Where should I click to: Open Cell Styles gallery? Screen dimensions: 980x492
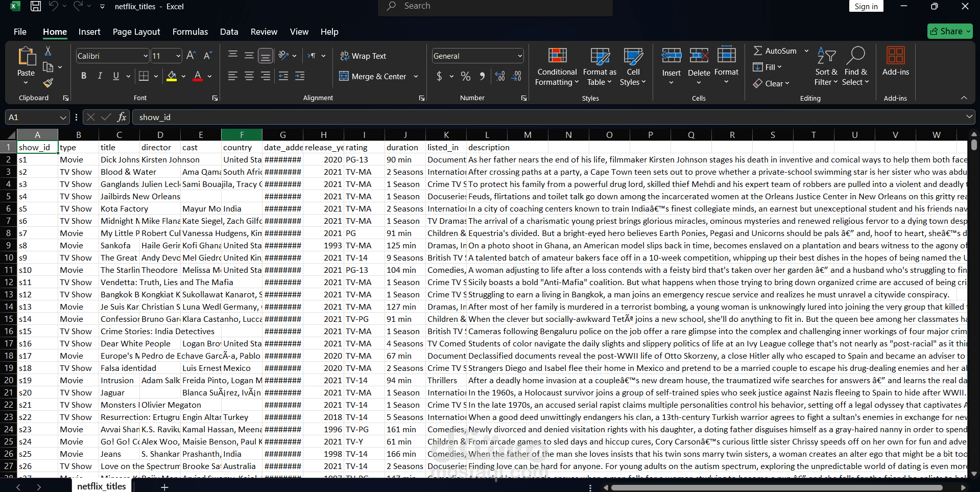point(633,67)
